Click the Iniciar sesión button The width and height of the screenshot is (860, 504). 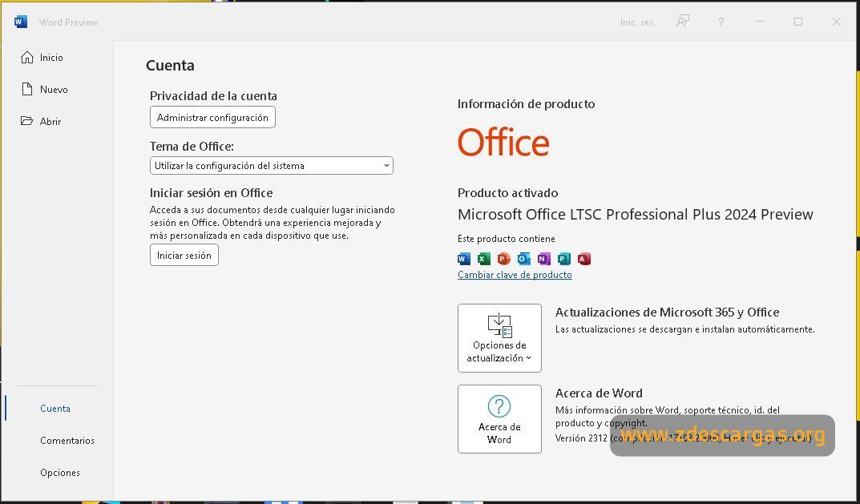[184, 255]
